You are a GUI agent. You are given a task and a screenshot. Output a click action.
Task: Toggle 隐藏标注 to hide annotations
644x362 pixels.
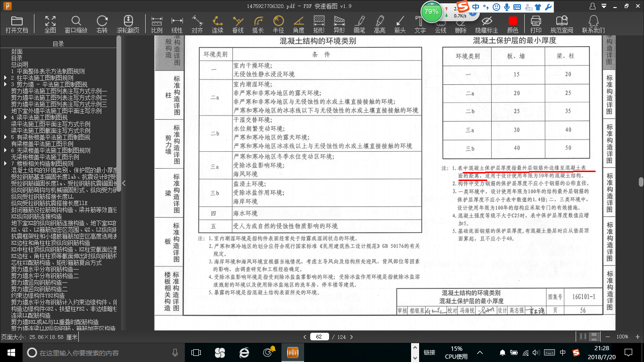click(x=487, y=24)
